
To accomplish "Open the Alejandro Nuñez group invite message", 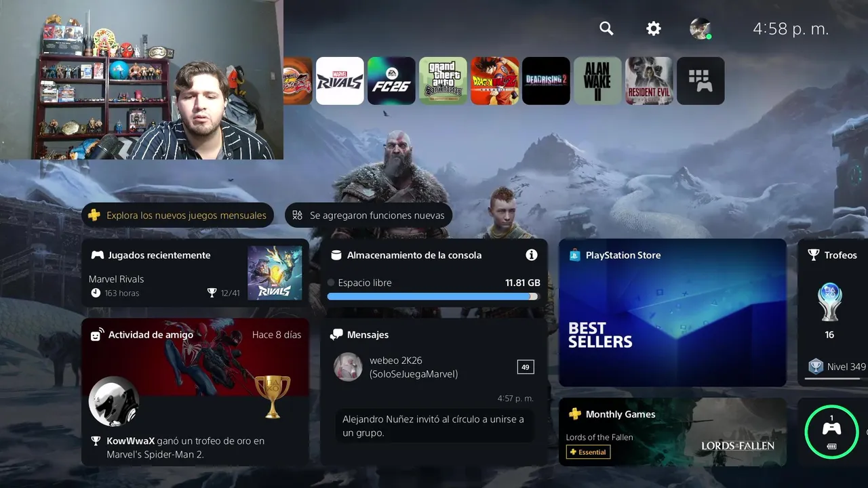I will point(434,426).
